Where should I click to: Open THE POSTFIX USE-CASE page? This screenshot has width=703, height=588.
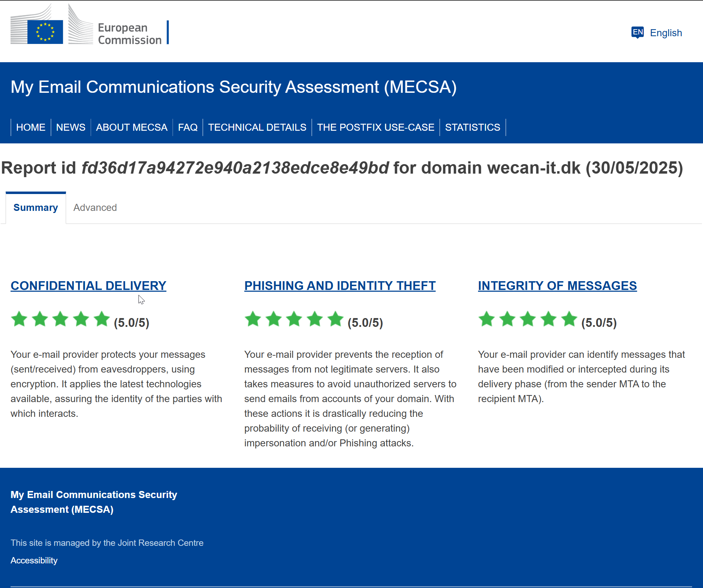pos(376,127)
